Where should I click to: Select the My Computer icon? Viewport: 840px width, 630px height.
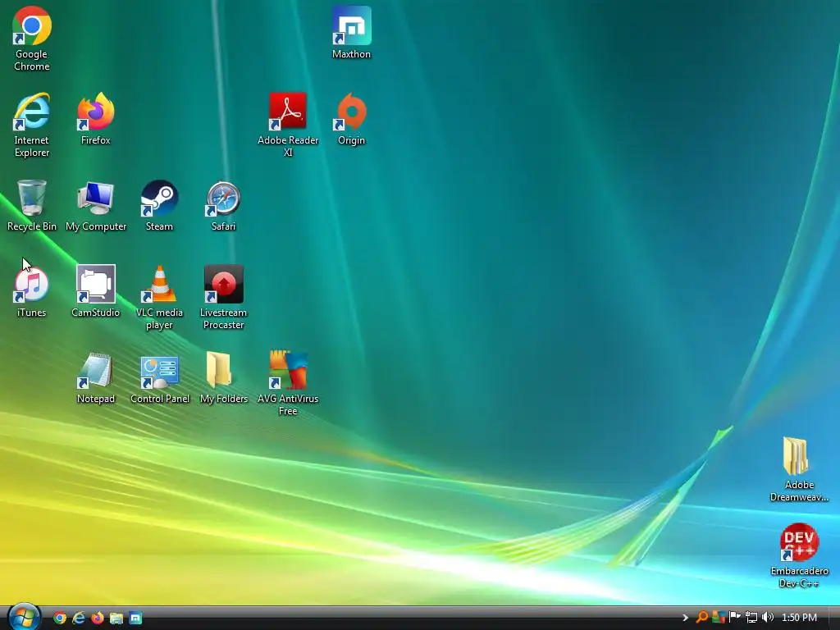(96, 205)
